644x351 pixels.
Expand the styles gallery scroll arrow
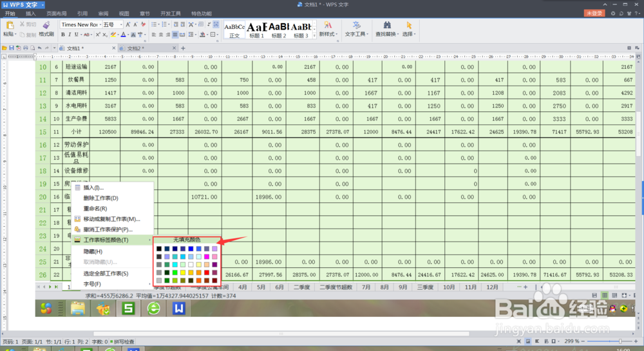315,35
